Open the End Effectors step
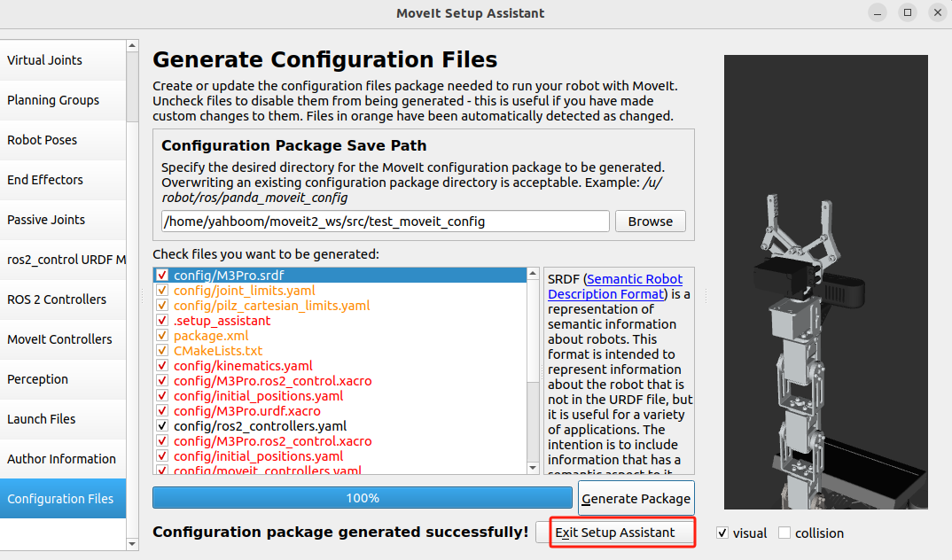 pyautogui.click(x=63, y=180)
